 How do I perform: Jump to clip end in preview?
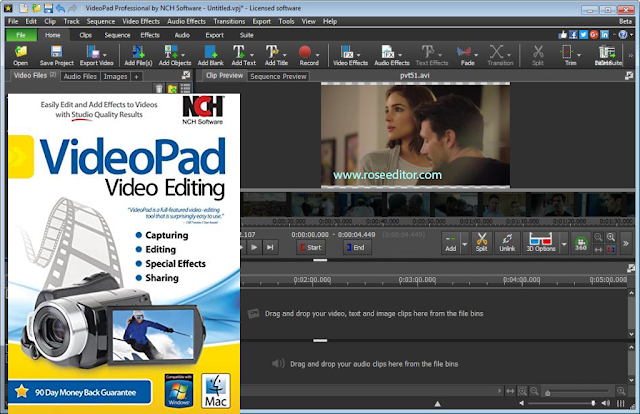(270, 247)
